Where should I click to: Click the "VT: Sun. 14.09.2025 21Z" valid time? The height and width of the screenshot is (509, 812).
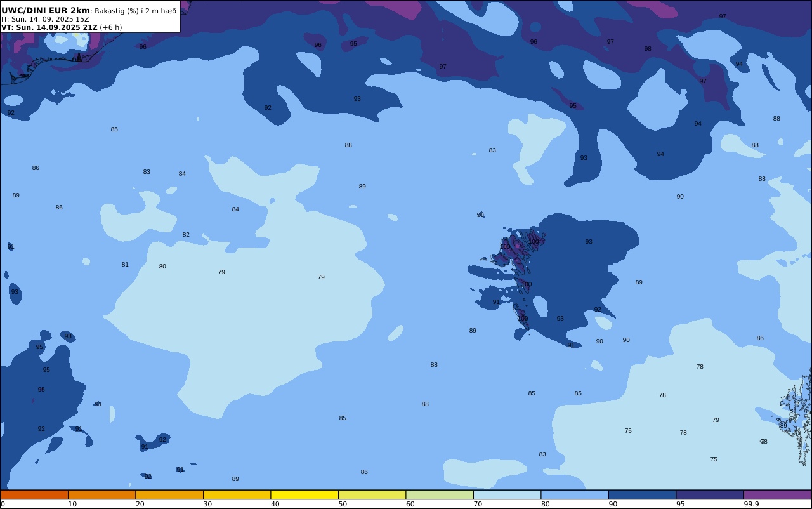tap(49, 27)
